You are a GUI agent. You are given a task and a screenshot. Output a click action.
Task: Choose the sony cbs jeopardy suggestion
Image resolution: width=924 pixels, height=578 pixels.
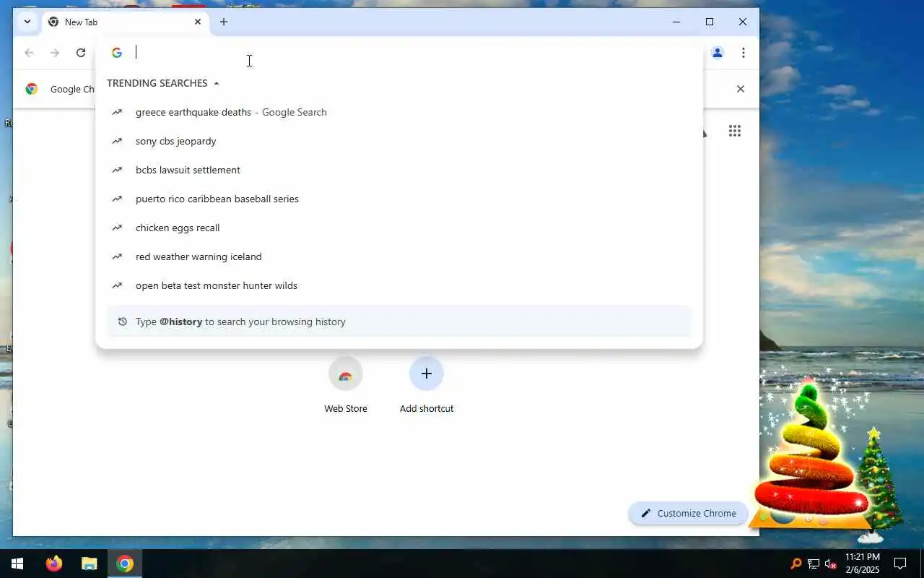[399, 141]
